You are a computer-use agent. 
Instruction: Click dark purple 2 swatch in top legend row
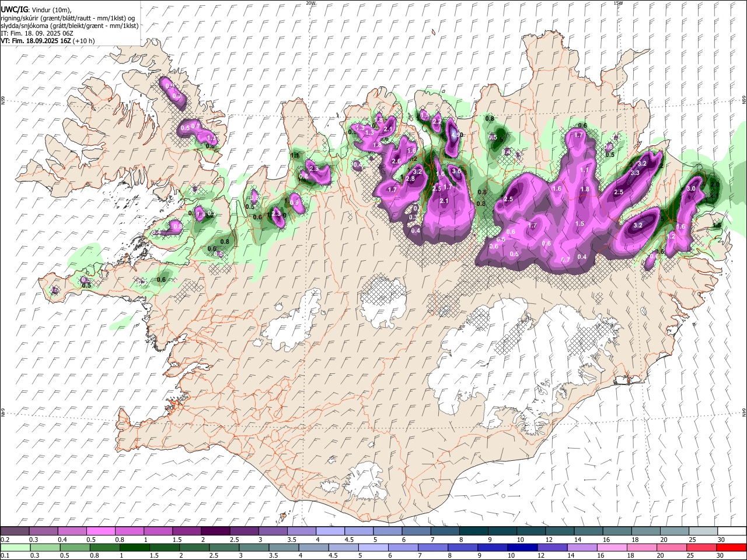[215, 531]
